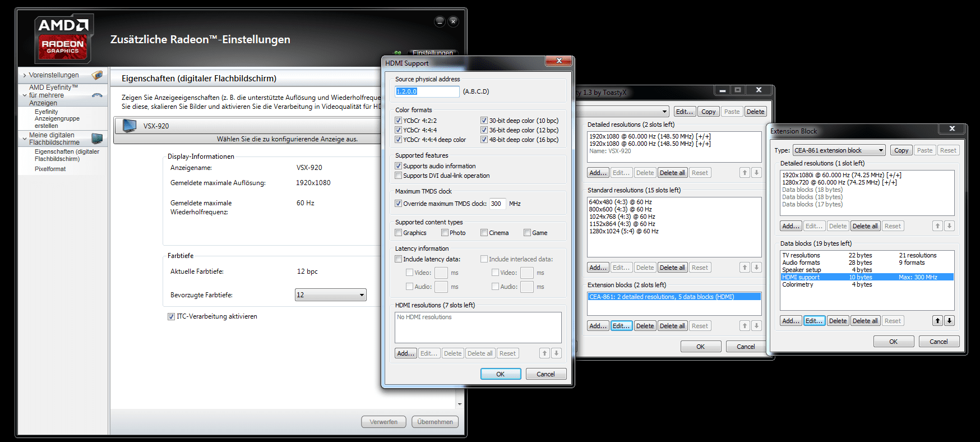Select 1280x720 @ 60.000 Hz resolution entry

pos(839,182)
